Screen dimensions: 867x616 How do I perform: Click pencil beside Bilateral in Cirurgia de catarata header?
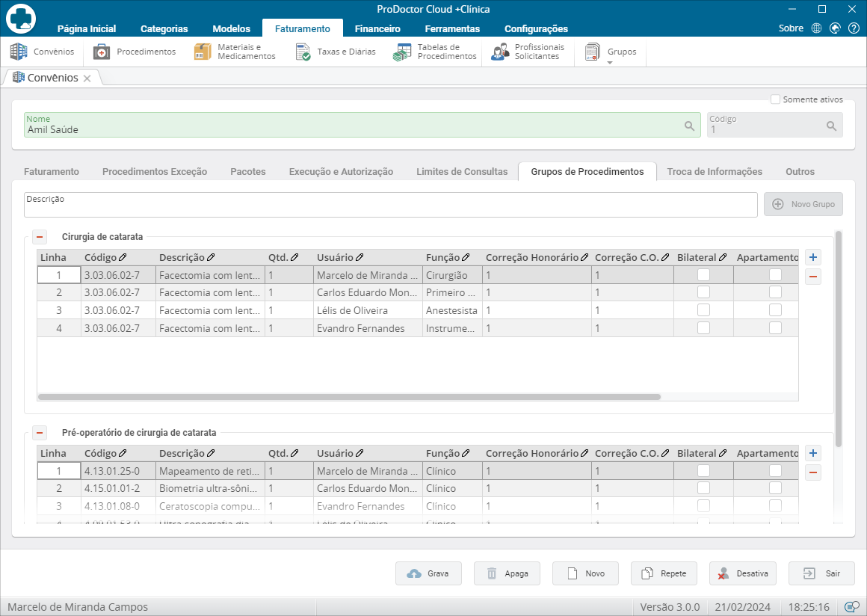[x=723, y=257]
